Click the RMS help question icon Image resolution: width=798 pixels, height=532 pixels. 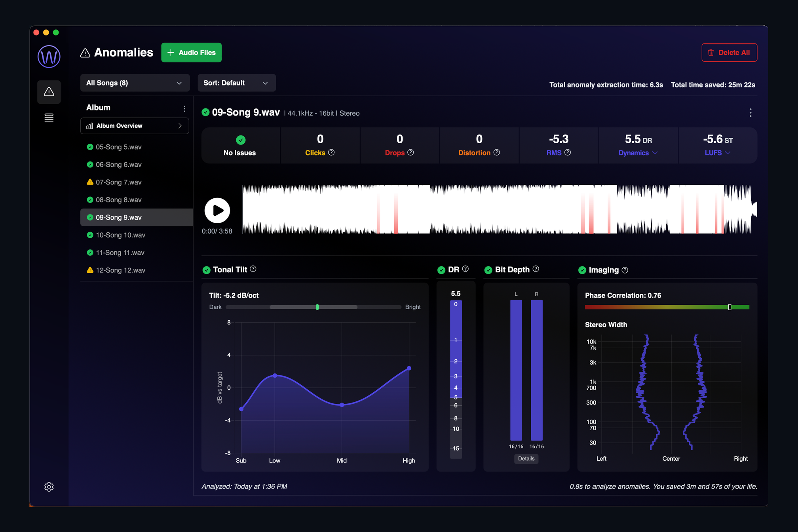click(x=567, y=152)
